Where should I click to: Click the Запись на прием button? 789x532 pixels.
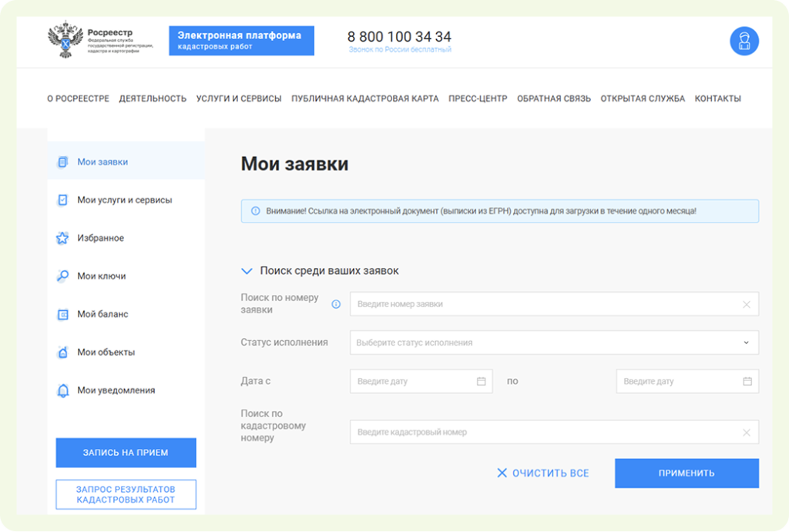[126, 453]
